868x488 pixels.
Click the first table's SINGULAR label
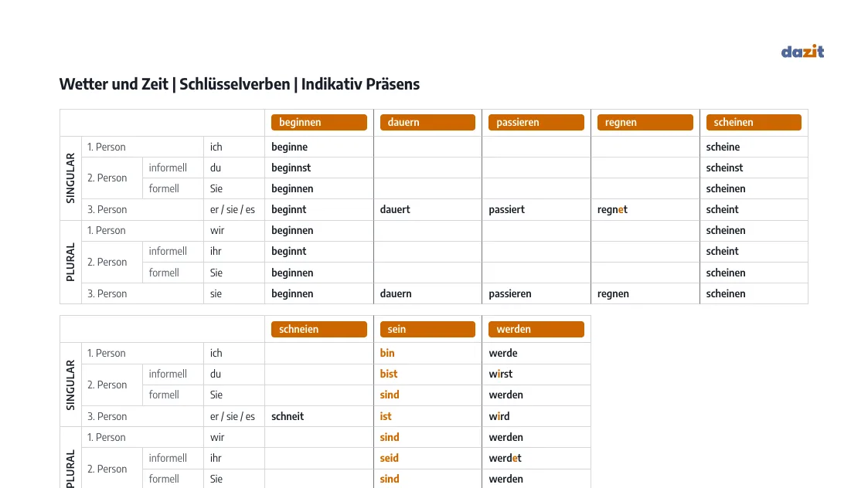pyautogui.click(x=70, y=178)
